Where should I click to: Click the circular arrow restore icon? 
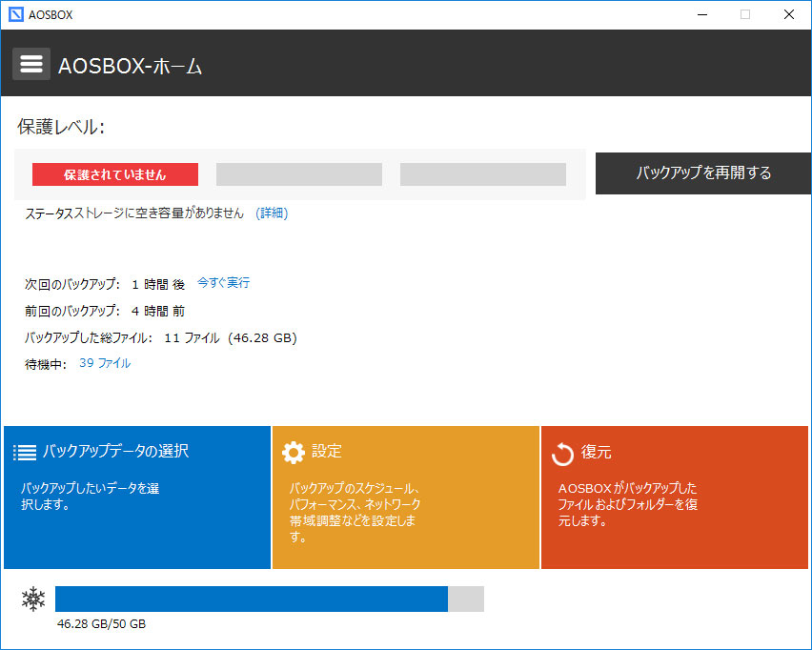(562, 455)
